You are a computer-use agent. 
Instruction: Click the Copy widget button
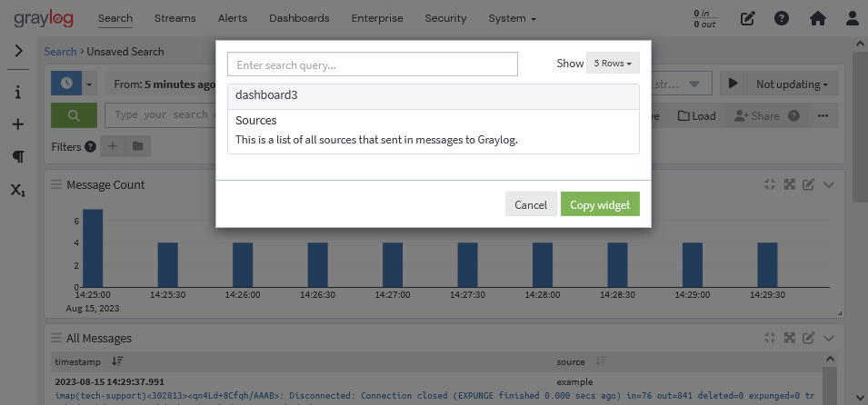[x=600, y=204]
